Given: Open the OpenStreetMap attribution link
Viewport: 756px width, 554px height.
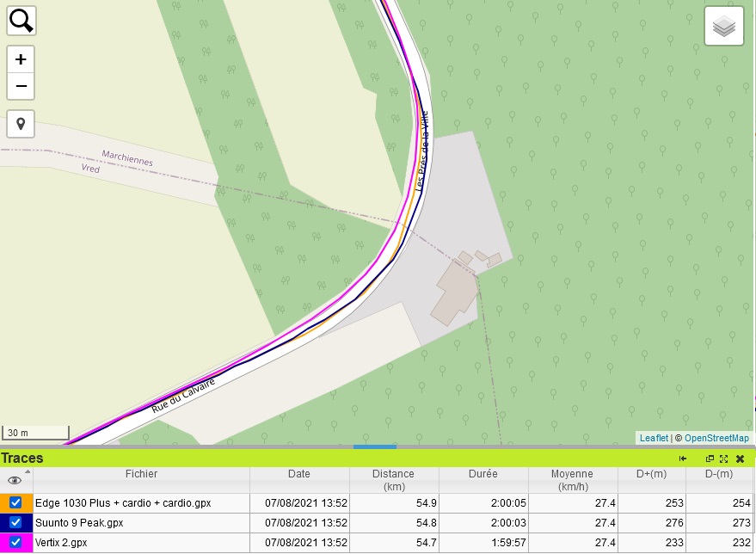Looking at the screenshot, I should click(x=716, y=438).
